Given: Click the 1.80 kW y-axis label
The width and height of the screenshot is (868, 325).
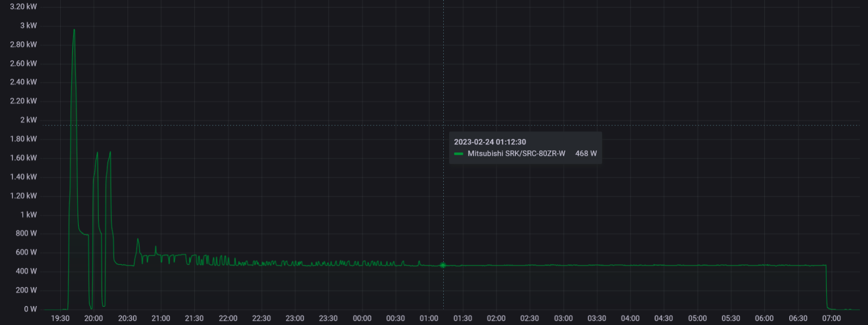Looking at the screenshot, I should (24, 139).
